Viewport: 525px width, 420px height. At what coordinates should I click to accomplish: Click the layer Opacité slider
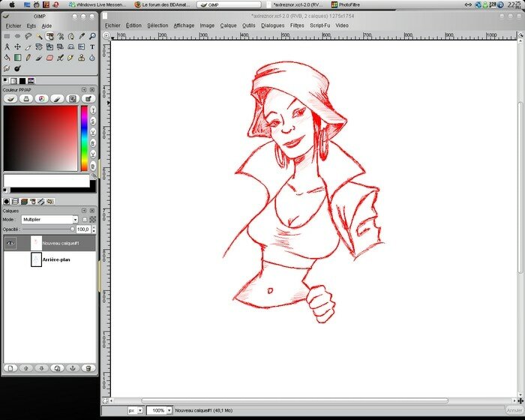coord(49,229)
